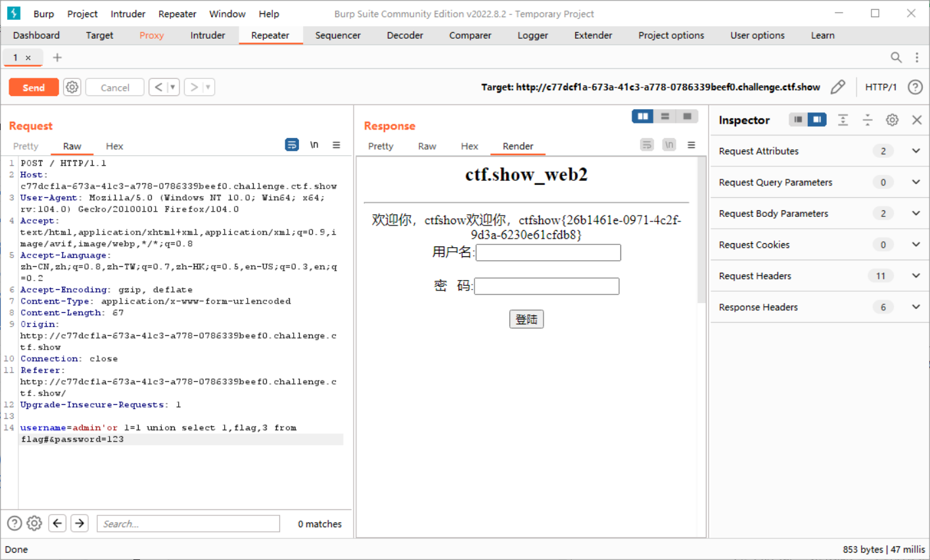Close Repeater tab 1

pos(28,58)
